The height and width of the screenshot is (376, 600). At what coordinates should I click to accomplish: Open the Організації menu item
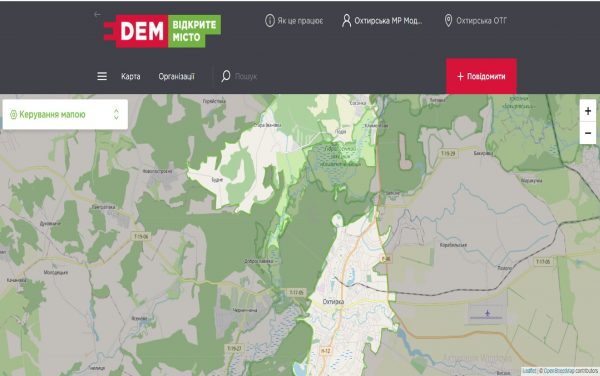point(176,77)
